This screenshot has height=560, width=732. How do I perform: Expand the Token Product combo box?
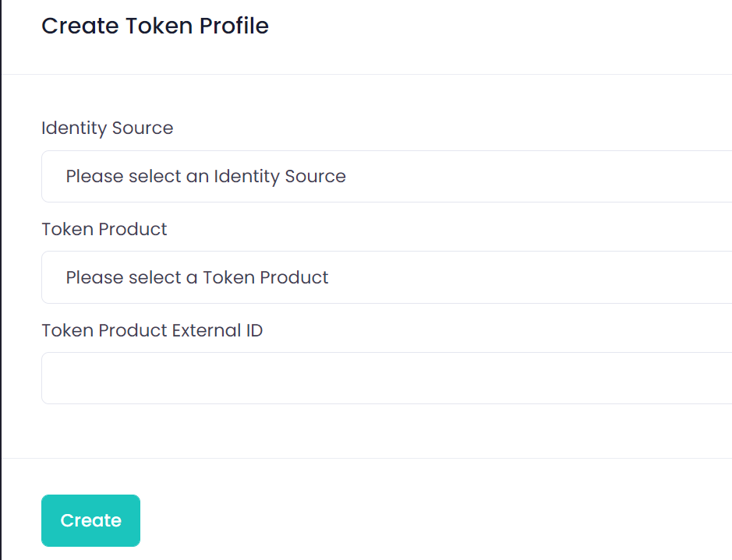pyautogui.click(x=386, y=277)
